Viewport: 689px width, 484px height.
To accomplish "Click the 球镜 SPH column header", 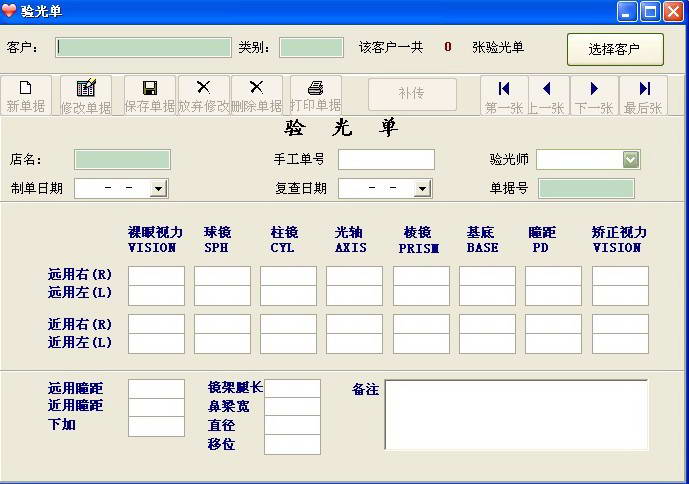I will (217, 240).
